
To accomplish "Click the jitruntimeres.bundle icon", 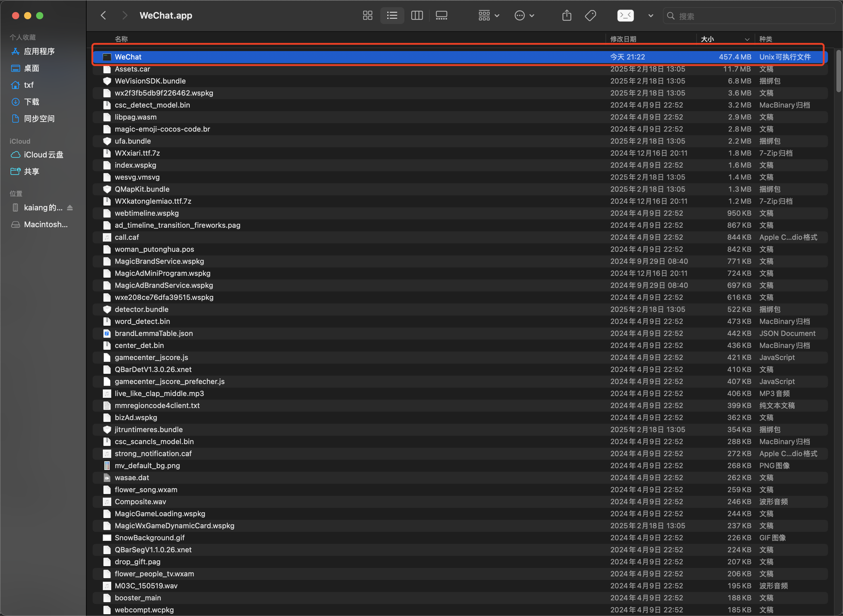I will (x=107, y=430).
